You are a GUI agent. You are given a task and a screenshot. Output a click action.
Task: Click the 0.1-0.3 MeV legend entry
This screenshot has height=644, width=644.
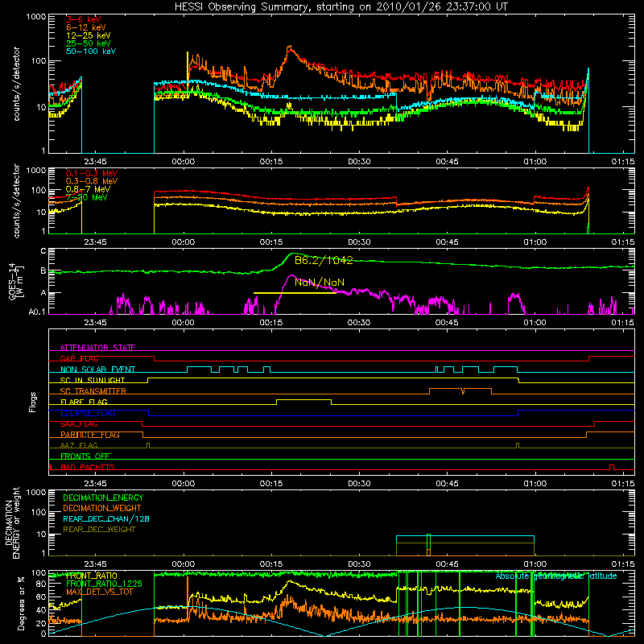tap(92, 173)
